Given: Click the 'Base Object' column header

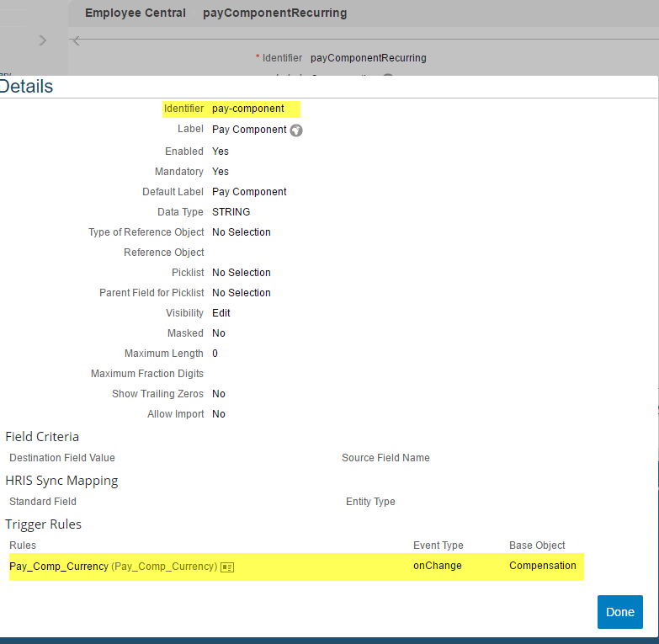Looking at the screenshot, I should coord(537,546).
